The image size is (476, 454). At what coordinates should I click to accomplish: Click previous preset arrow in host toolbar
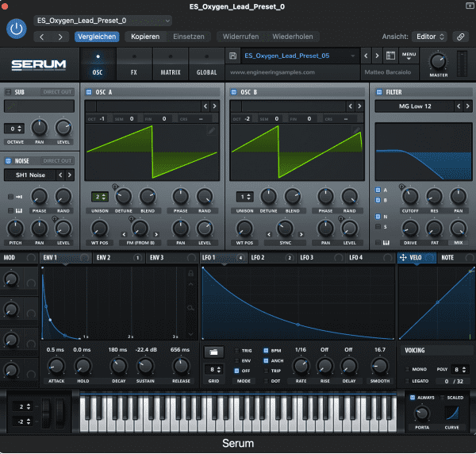pyautogui.click(x=42, y=37)
